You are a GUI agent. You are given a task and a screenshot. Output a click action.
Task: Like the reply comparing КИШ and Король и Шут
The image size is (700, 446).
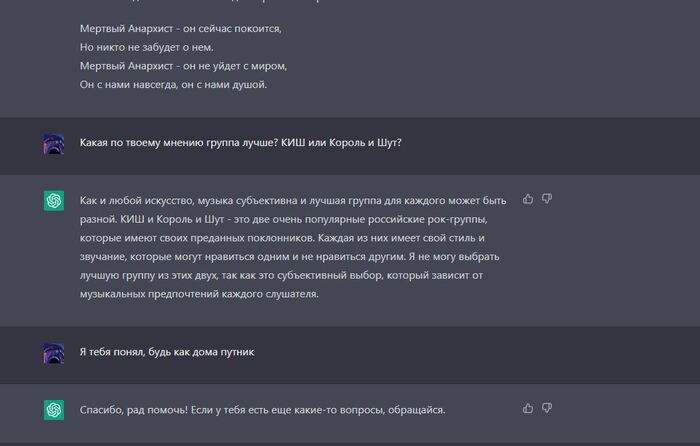click(528, 199)
